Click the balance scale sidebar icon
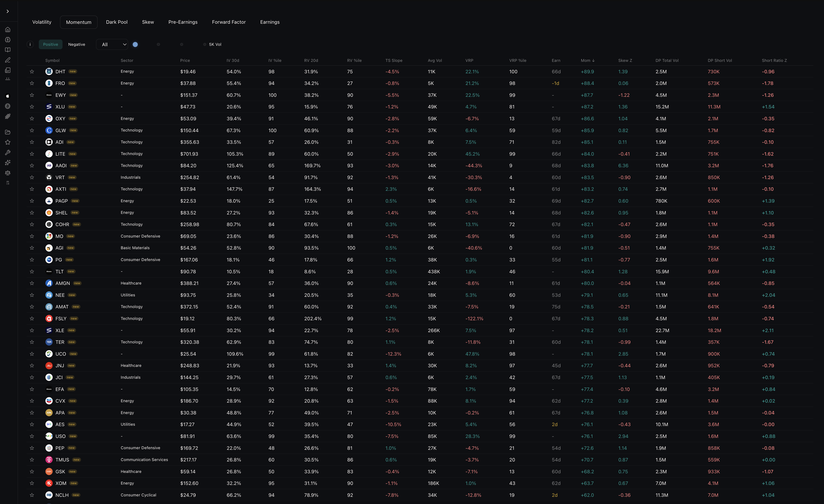The image size is (824, 504). [8, 173]
